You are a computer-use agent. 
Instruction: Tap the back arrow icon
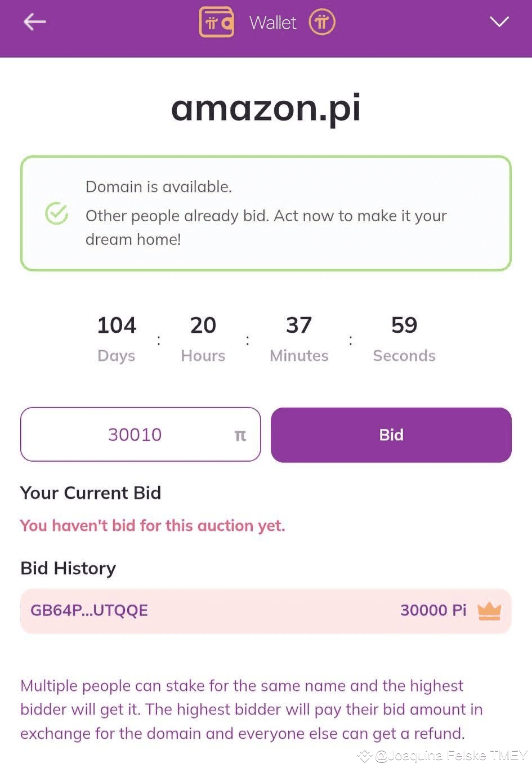[34, 22]
